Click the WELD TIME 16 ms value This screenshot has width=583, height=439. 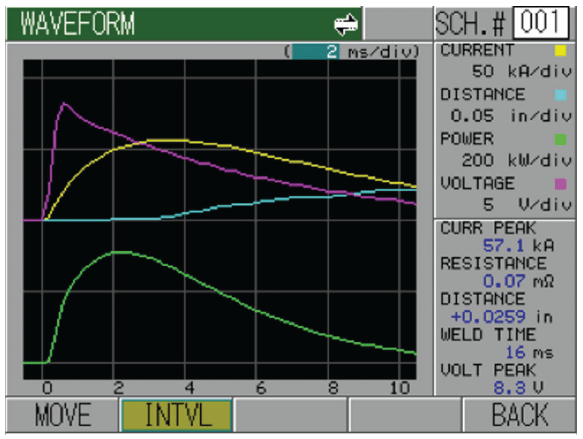tap(529, 352)
